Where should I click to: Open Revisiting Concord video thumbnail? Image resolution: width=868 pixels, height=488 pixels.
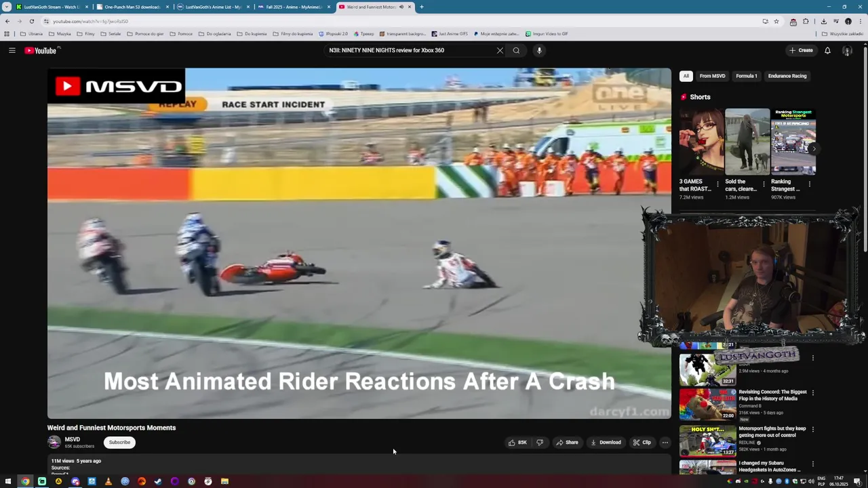[x=707, y=405]
